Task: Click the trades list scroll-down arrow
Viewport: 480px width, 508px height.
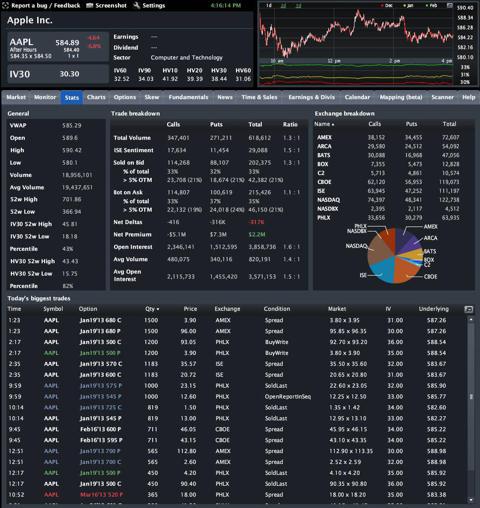Action: pyautogui.click(x=471, y=500)
